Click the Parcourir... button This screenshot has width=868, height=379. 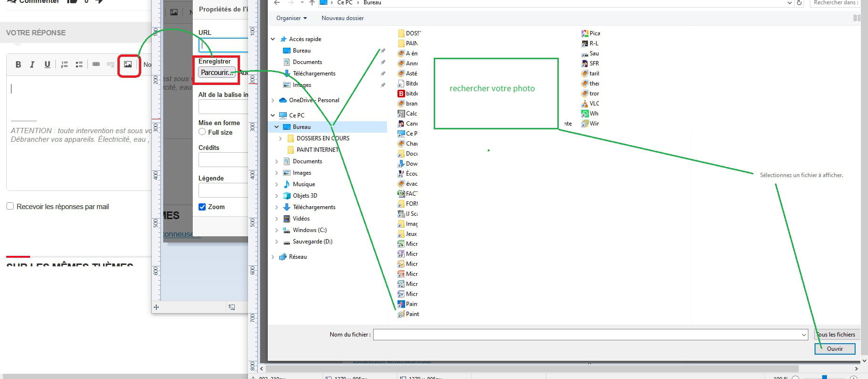(x=217, y=73)
